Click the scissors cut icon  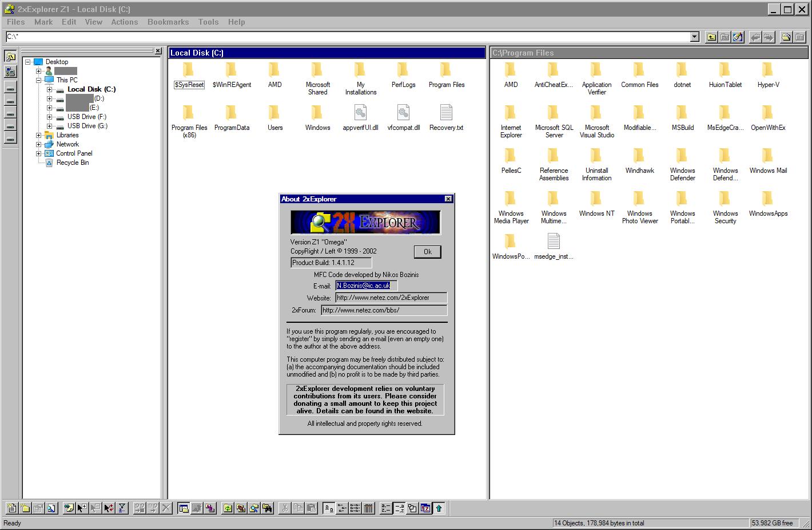(x=285, y=508)
